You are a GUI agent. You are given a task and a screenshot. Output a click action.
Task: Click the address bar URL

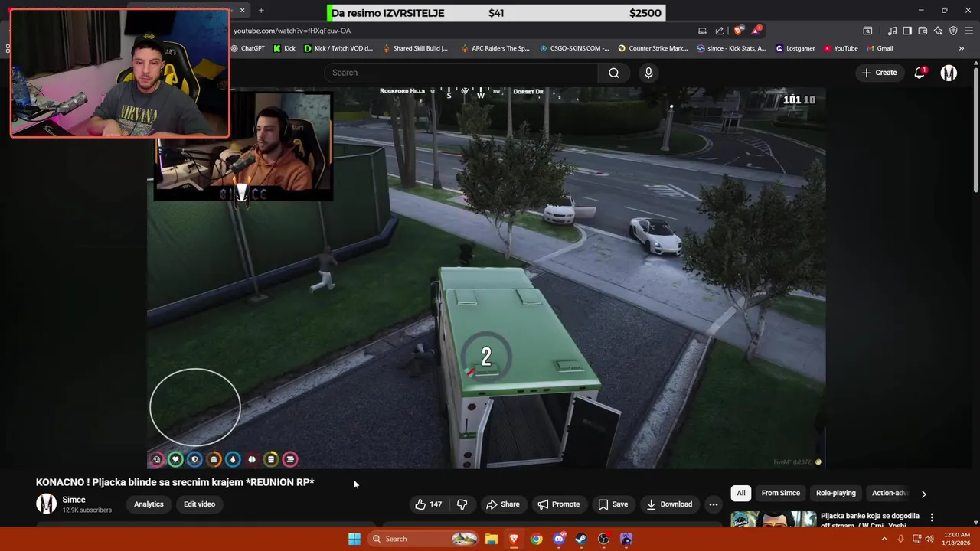coord(292,31)
